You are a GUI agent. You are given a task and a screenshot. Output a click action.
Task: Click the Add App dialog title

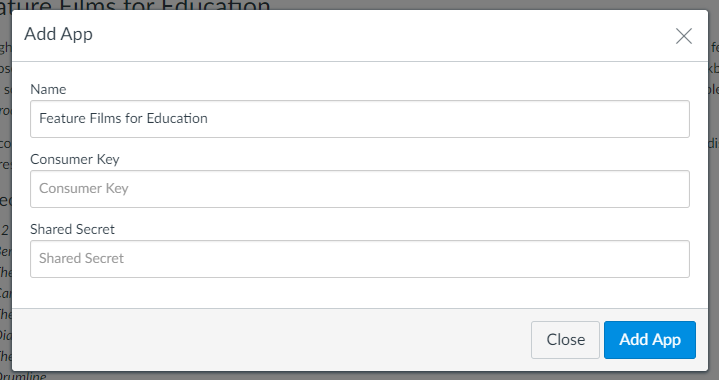coord(58,34)
